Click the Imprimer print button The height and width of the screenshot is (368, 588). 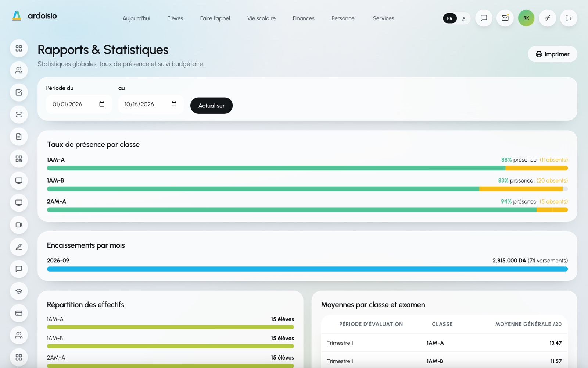[552, 54]
